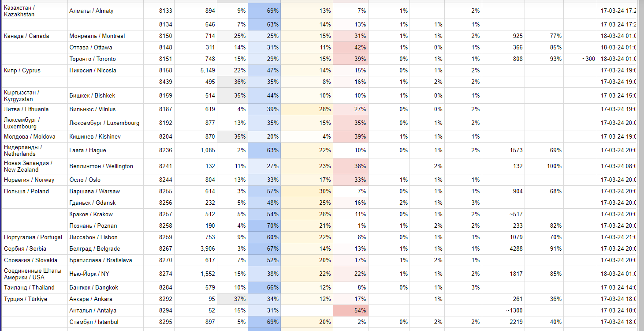Click the Монреаль / Montreal city cell

pos(97,36)
